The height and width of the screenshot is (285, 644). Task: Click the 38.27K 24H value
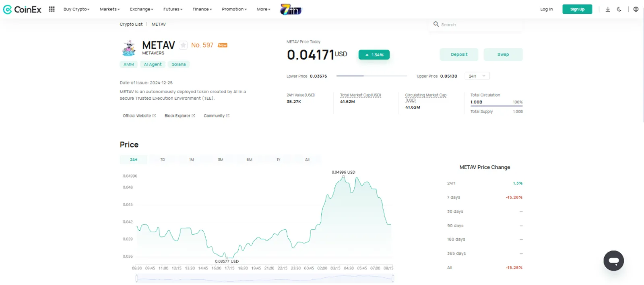click(x=294, y=102)
